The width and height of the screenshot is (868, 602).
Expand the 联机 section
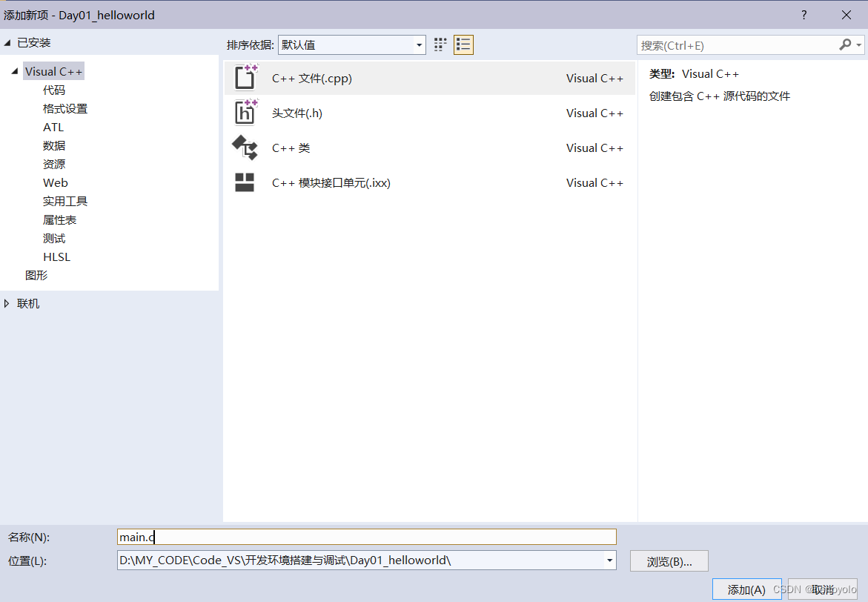point(7,303)
